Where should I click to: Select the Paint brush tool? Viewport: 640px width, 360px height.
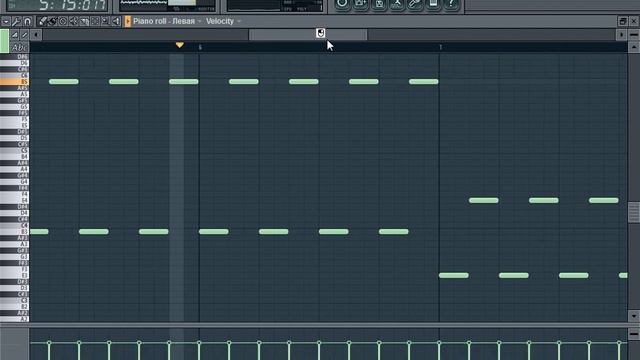point(52,21)
